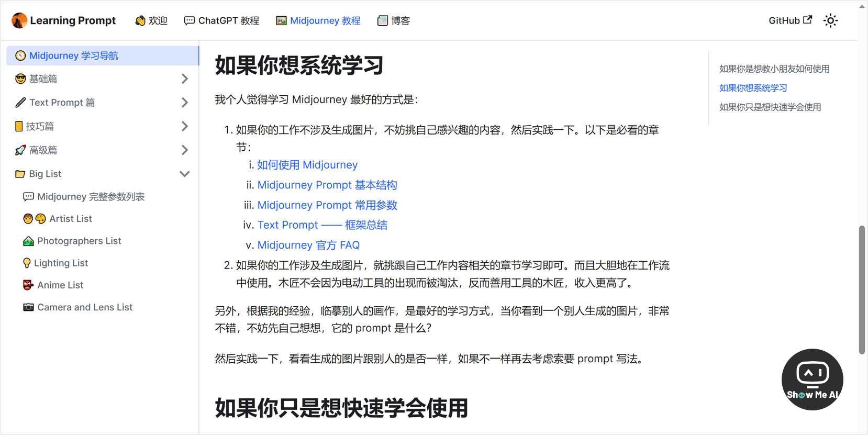
Task: Open the 技巧篇 sidebar category
Action: (x=40, y=126)
